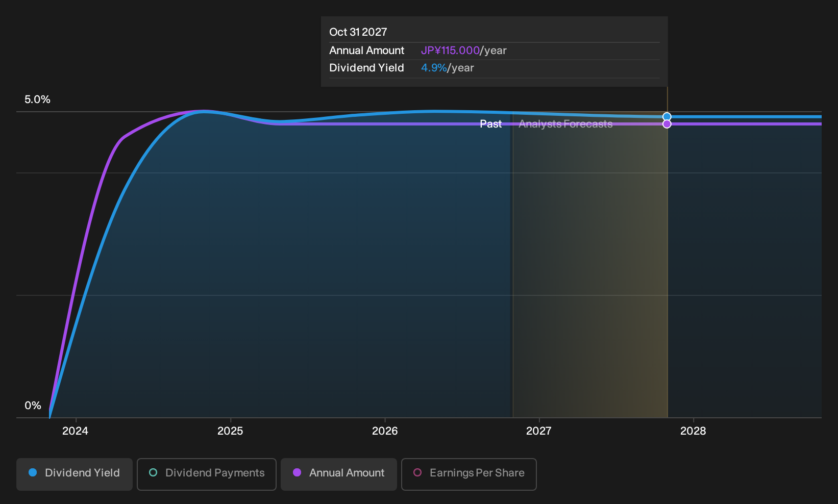Click the purple Annual Amount data point marker

click(667, 124)
